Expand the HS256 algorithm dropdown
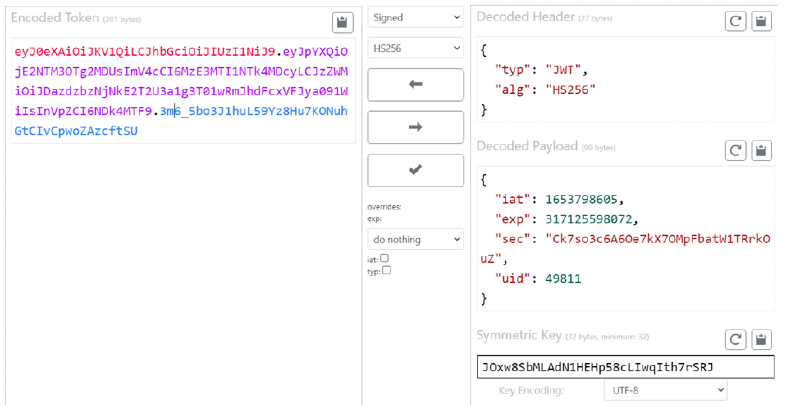Screen dimensions: 800x405 coord(415,47)
